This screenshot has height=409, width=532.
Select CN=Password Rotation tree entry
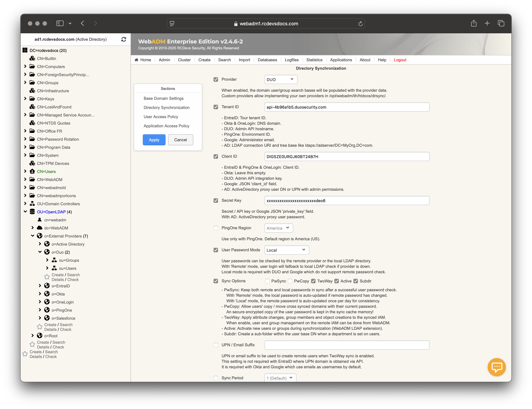coord(58,139)
